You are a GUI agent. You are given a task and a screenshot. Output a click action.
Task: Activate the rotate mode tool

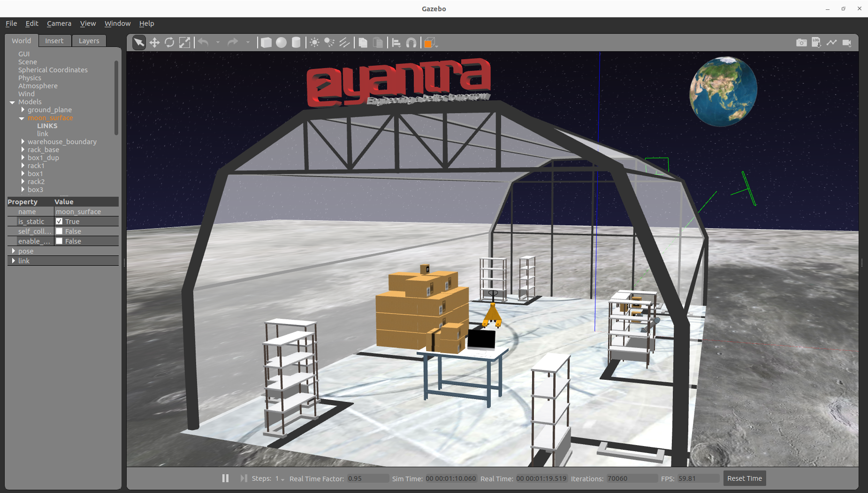[169, 43]
